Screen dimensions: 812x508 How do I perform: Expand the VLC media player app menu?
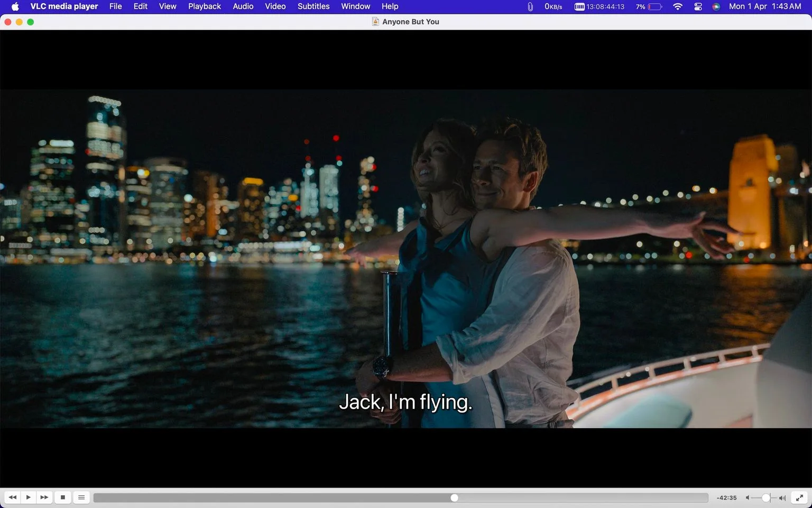click(x=64, y=6)
